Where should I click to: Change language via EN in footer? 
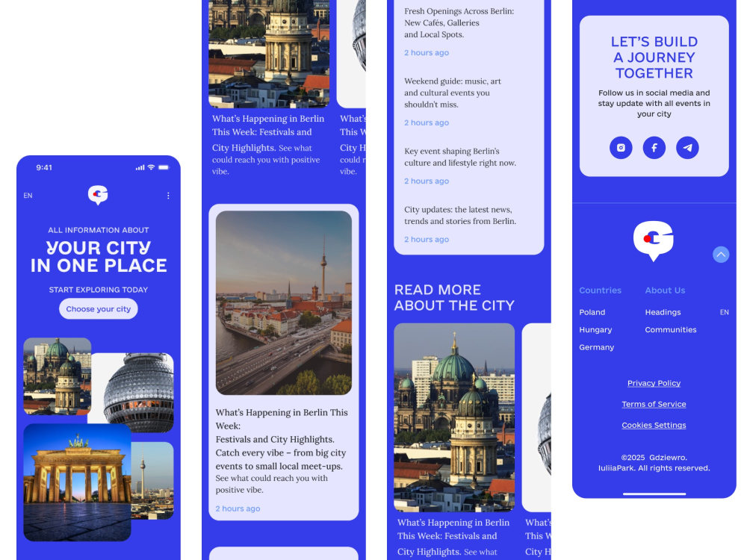pos(724,312)
